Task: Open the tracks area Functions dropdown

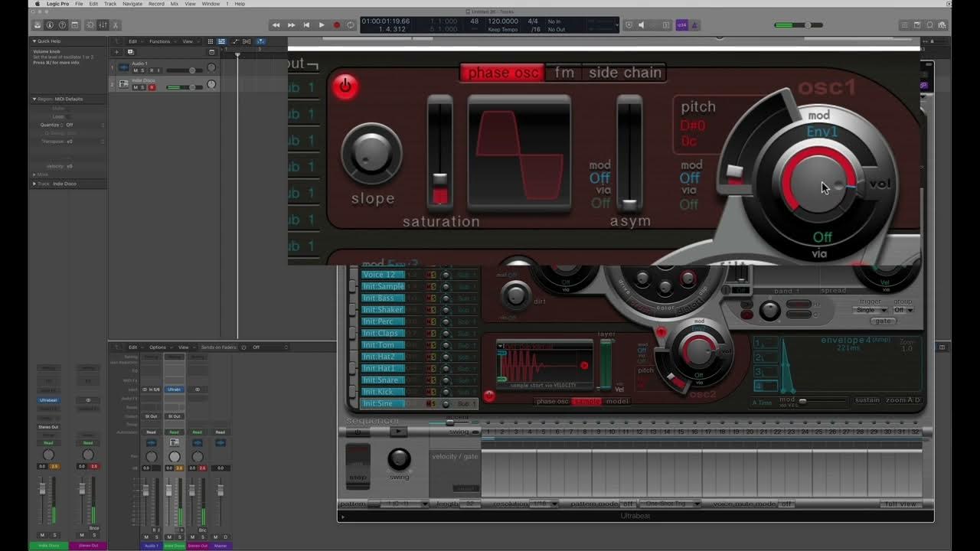Action: [161, 41]
